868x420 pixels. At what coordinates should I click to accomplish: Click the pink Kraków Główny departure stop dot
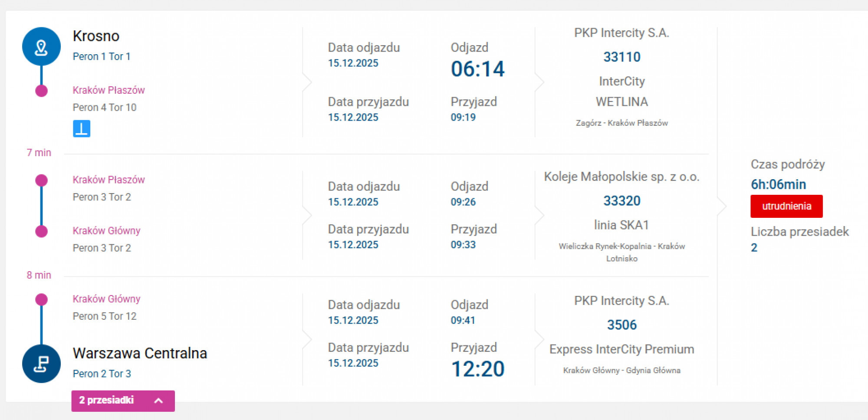[41, 299]
